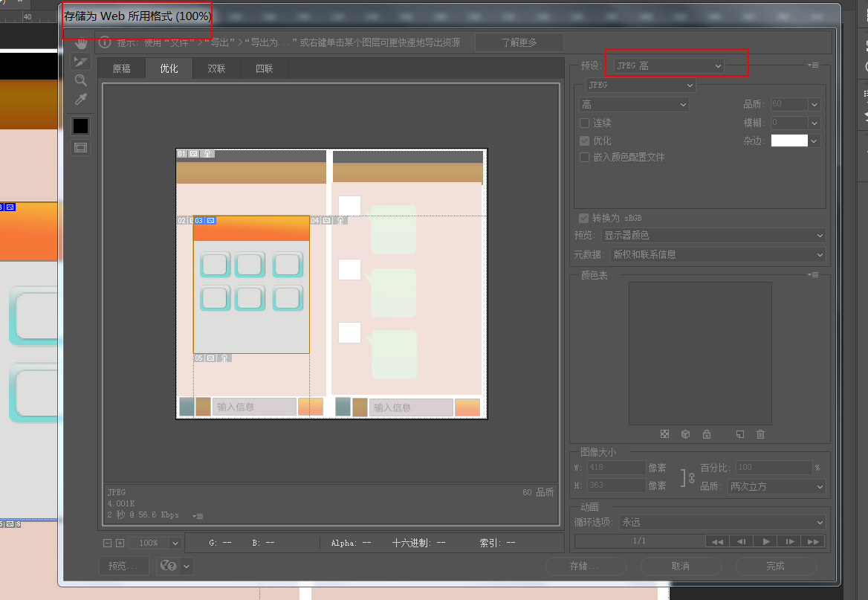The height and width of the screenshot is (600, 868).
Task: Click the trash icon under color table
Action: click(760, 434)
